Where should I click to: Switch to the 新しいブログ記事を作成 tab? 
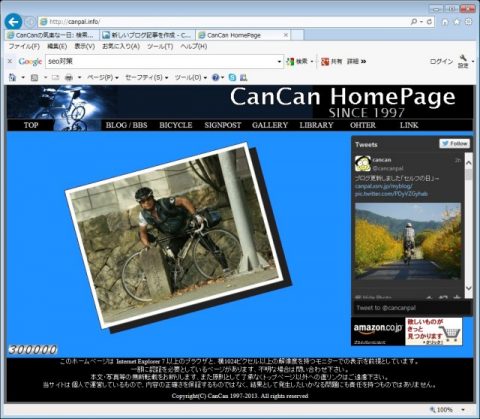(x=147, y=35)
